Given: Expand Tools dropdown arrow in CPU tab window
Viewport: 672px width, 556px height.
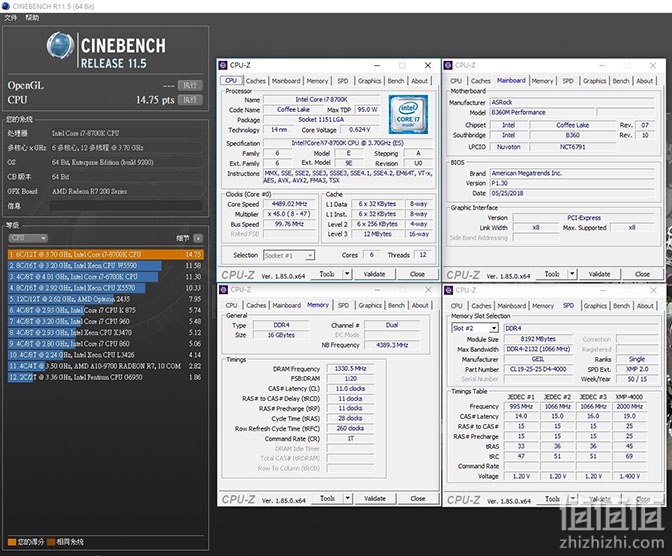Looking at the screenshot, I should click(347, 274).
